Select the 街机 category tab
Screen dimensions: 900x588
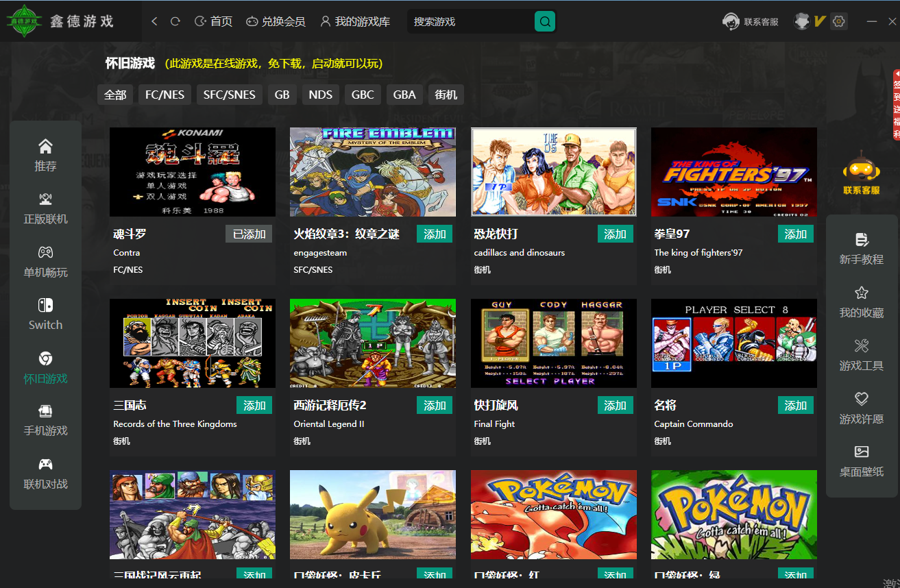point(446,95)
